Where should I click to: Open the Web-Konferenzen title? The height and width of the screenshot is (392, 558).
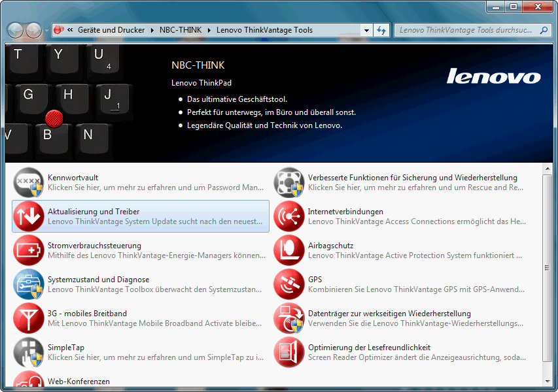click(x=78, y=382)
